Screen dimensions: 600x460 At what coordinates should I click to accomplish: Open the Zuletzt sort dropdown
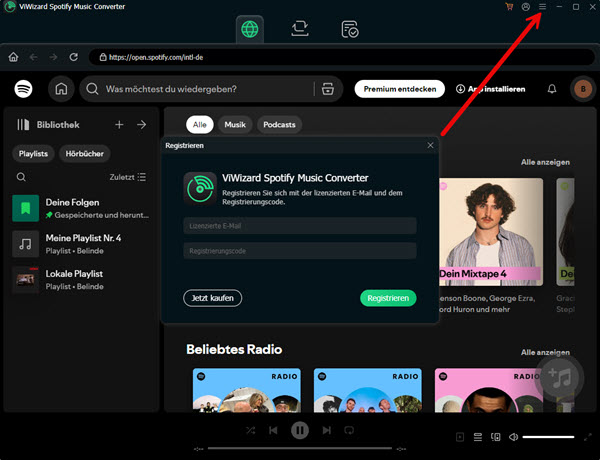tap(127, 177)
